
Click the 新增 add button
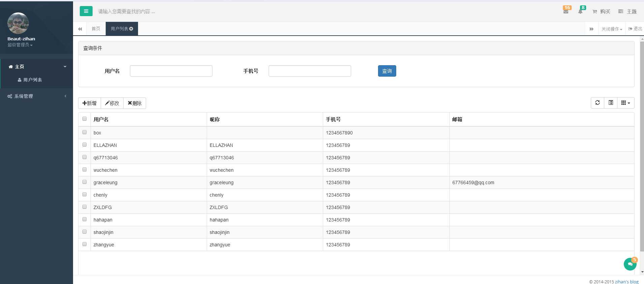[90, 103]
